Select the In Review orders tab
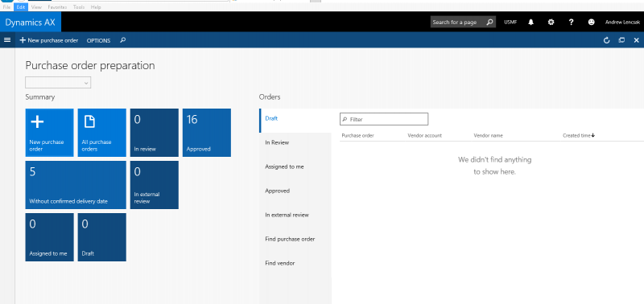Image resolution: width=644 pixels, height=304 pixels. 295,142
